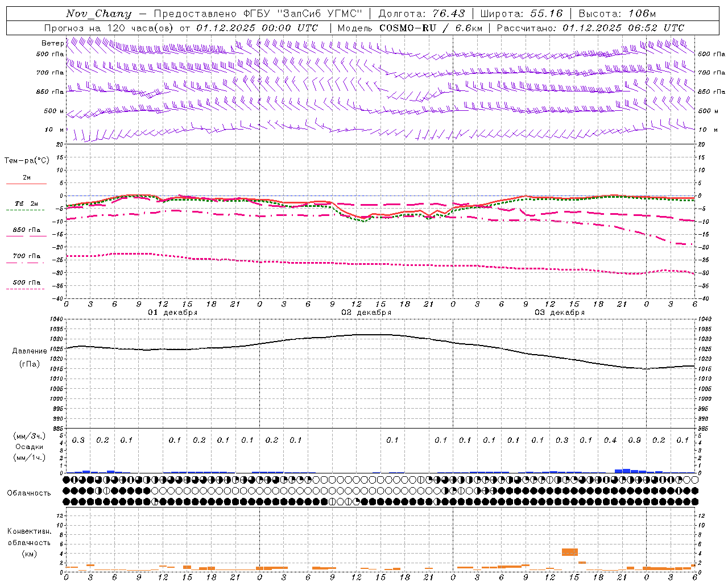728x582 pixels.
Task: Click the 10 м wind level label on left
Action: tap(55, 130)
